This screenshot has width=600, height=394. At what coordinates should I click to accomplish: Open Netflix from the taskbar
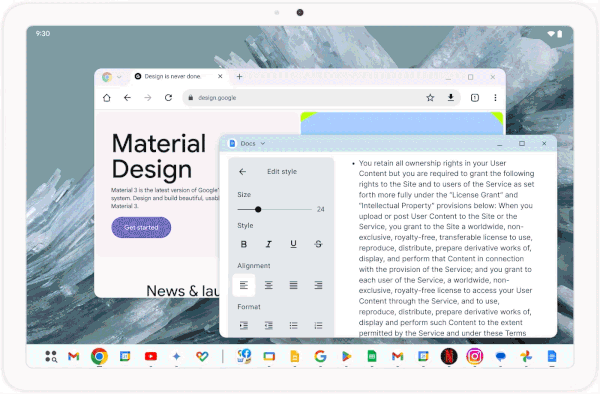coord(449,357)
